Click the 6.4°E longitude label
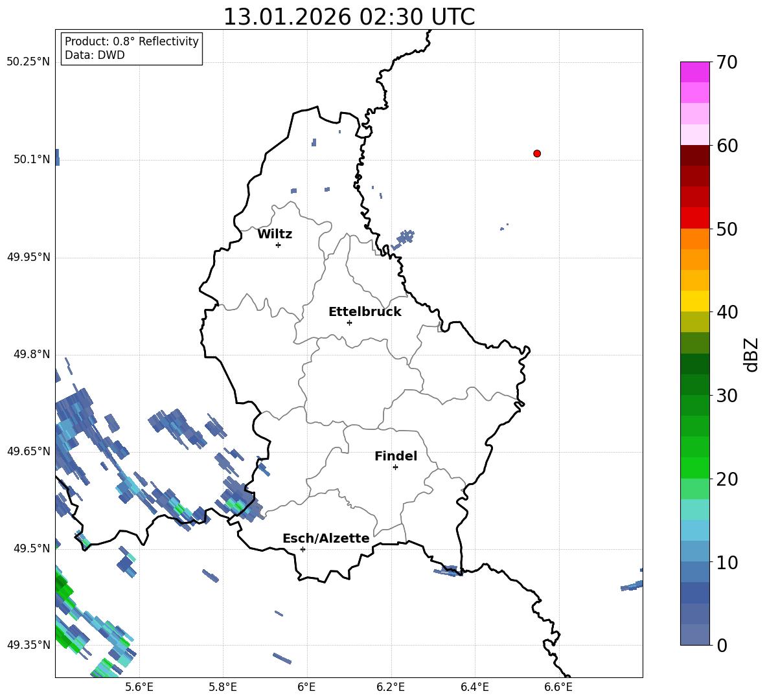The width and height of the screenshot is (767, 700). [474, 687]
